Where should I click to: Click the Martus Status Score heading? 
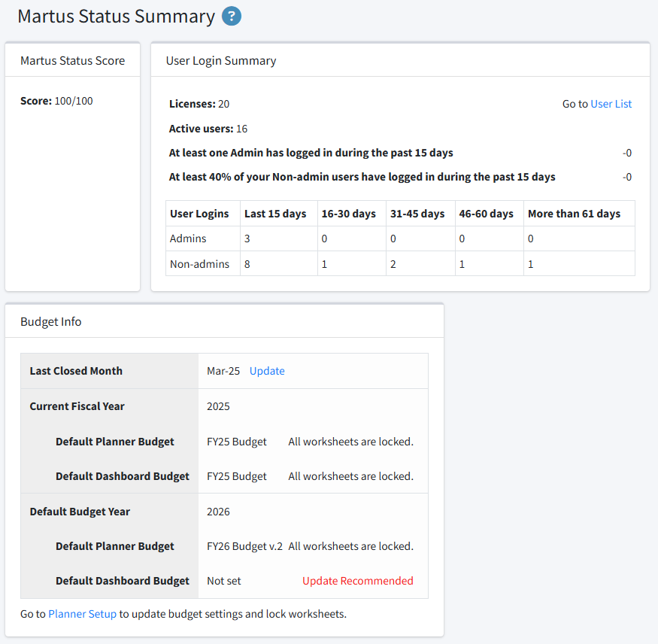coord(73,60)
